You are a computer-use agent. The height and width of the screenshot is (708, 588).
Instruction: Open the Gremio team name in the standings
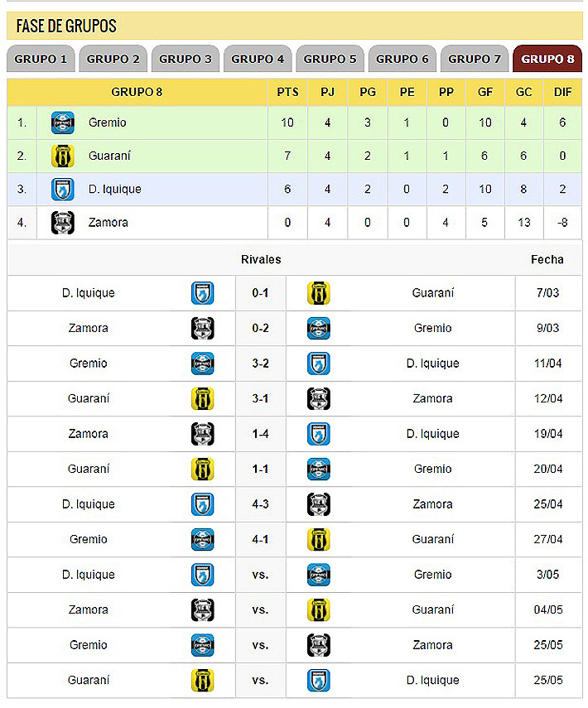click(x=108, y=123)
